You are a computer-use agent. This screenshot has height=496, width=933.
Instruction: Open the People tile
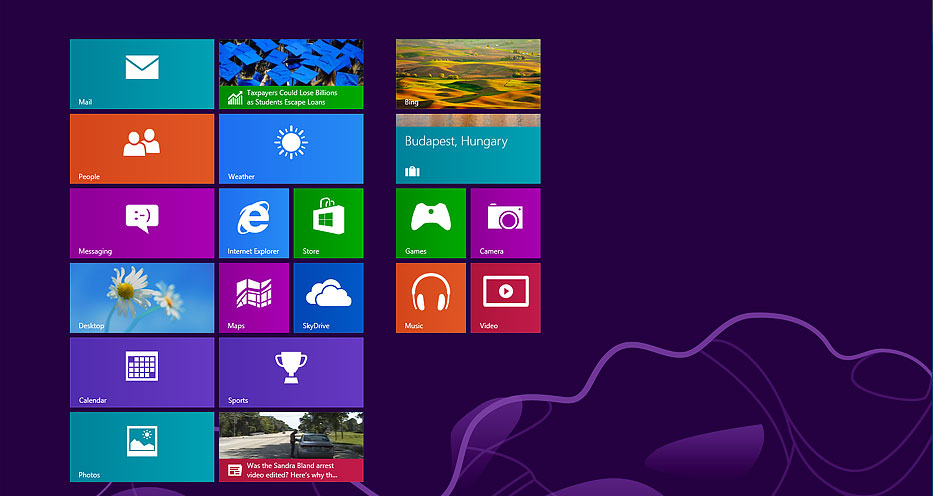[x=142, y=149]
